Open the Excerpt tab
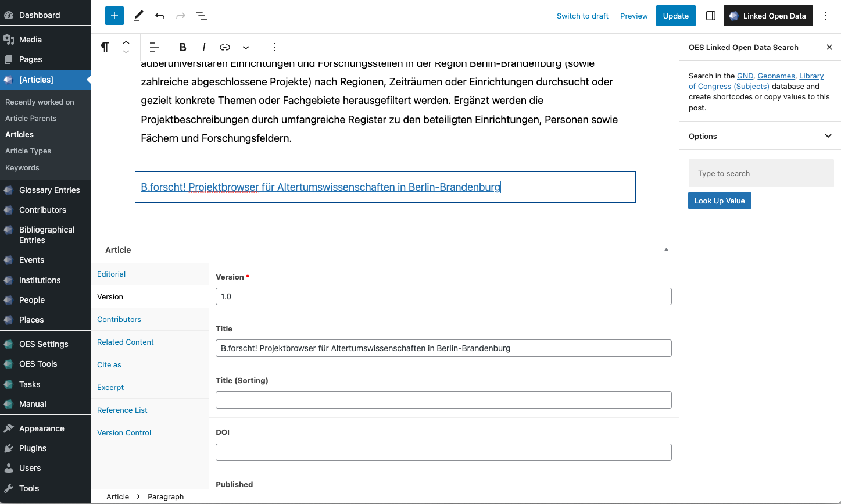Image resolution: width=841 pixels, height=504 pixels. click(x=150, y=387)
